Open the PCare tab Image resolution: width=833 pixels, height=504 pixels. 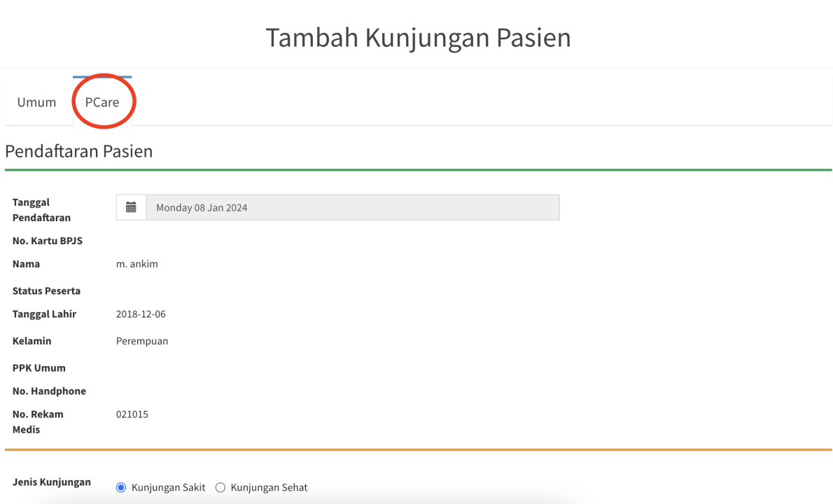(x=102, y=102)
